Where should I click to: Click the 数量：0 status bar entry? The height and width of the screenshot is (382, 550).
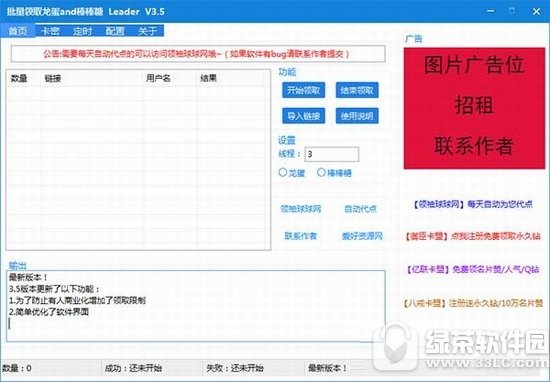(x=17, y=368)
